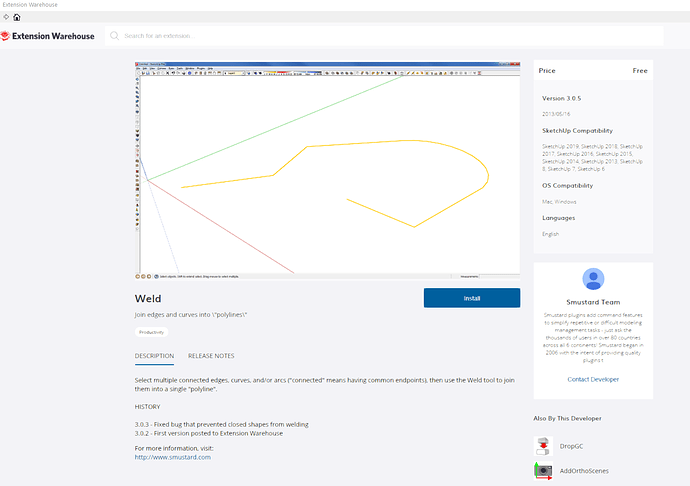Click the '3.0.3 - Fixed bug' history line

pos(222,424)
